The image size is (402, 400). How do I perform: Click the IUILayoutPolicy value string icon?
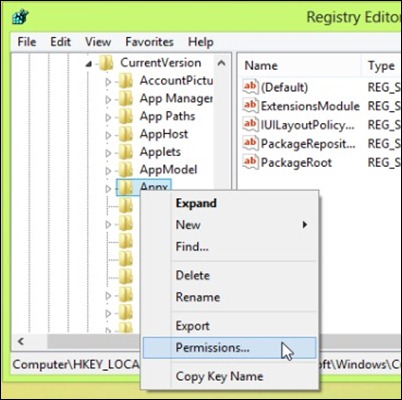pyautogui.click(x=251, y=125)
